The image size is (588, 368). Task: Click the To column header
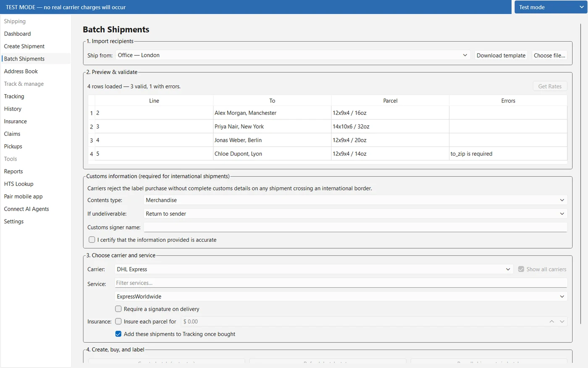point(272,101)
